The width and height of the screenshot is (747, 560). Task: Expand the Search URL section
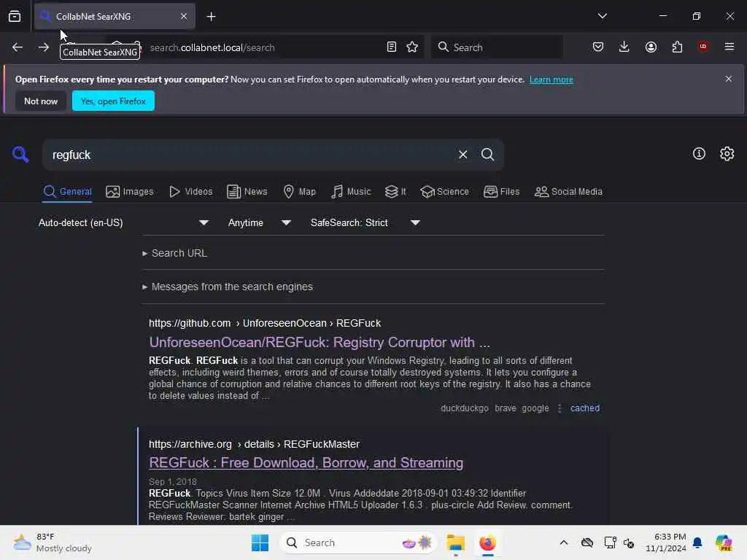(175, 253)
